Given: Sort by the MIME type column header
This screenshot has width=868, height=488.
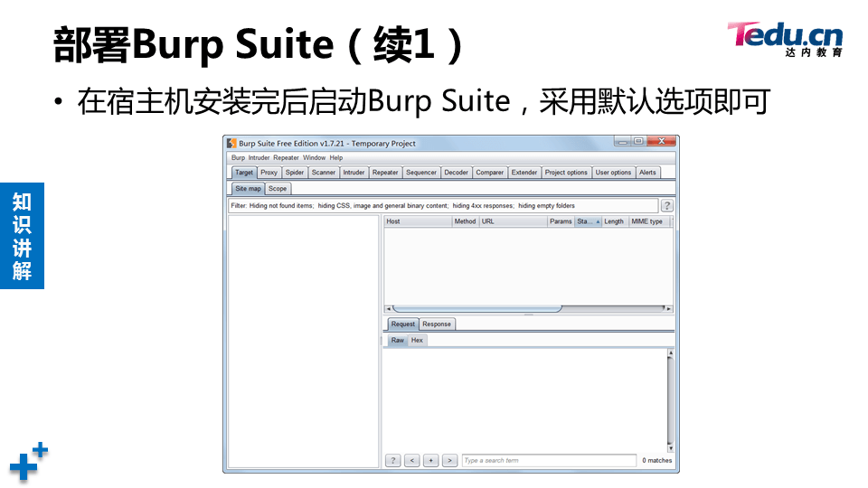Looking at the screenshot, I should click(x=647, y=221).
